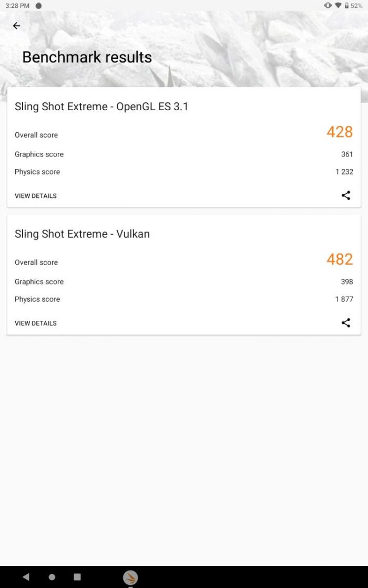The width and height of the screenshot is (368, 588).
Task: Tap the Benchmark results heading
Action: pyautogui.click(x=87, y=57)
